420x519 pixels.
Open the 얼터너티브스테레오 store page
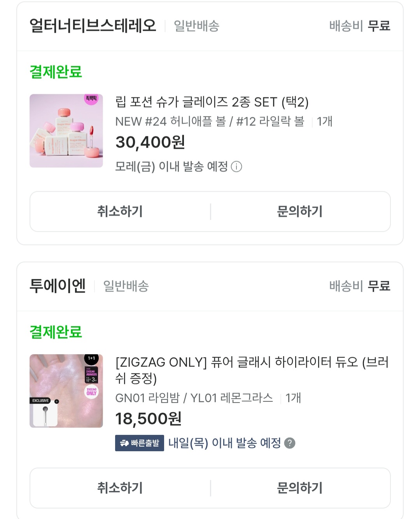tap(93, 26)
